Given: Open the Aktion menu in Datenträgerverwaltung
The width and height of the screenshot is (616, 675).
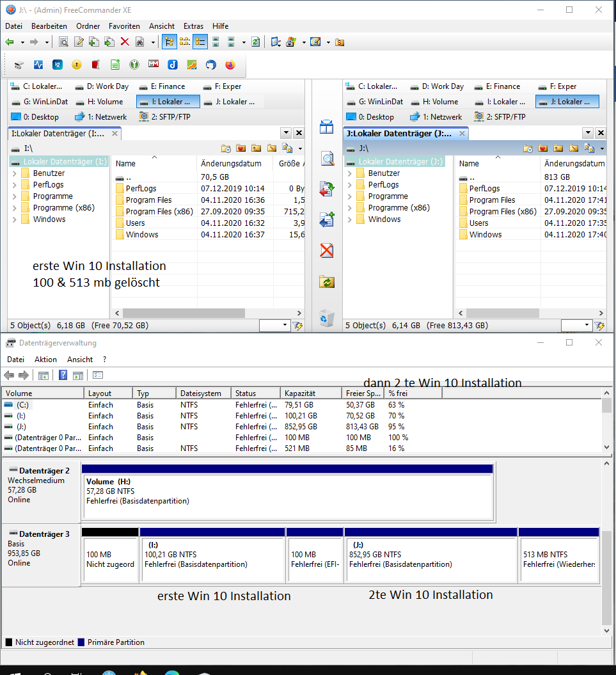Looking at the screenshot, I should (x=45, y=360).
